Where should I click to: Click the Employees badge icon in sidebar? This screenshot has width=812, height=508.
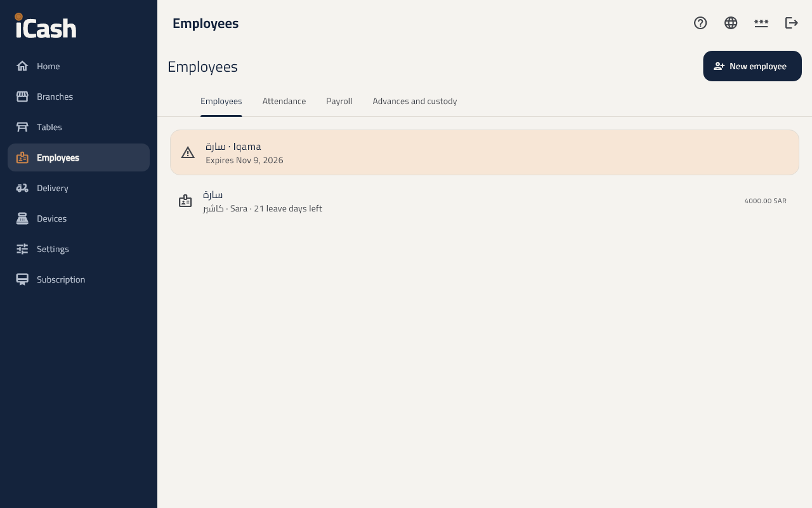tap(22, 157)
